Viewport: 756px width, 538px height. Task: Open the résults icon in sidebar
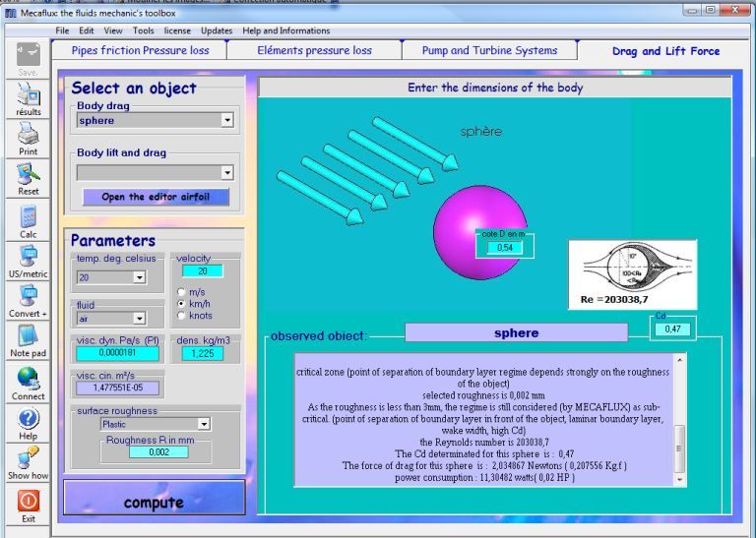pyautogui.click(x=29, y=94)
